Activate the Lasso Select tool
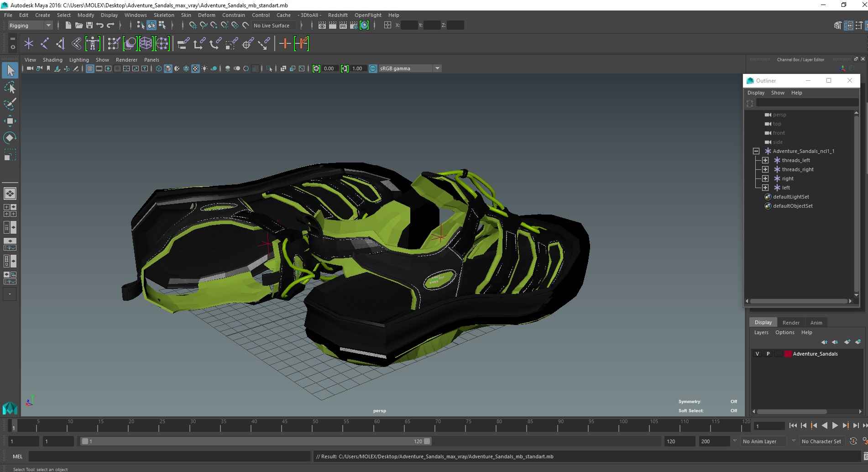 click(10, 87)
